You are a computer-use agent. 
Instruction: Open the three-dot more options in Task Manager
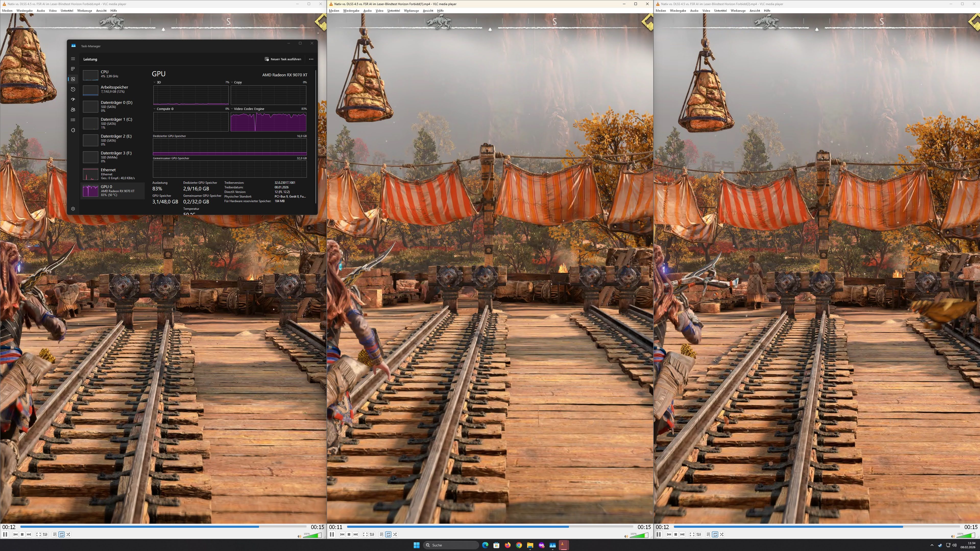click(x=311, y=59)
